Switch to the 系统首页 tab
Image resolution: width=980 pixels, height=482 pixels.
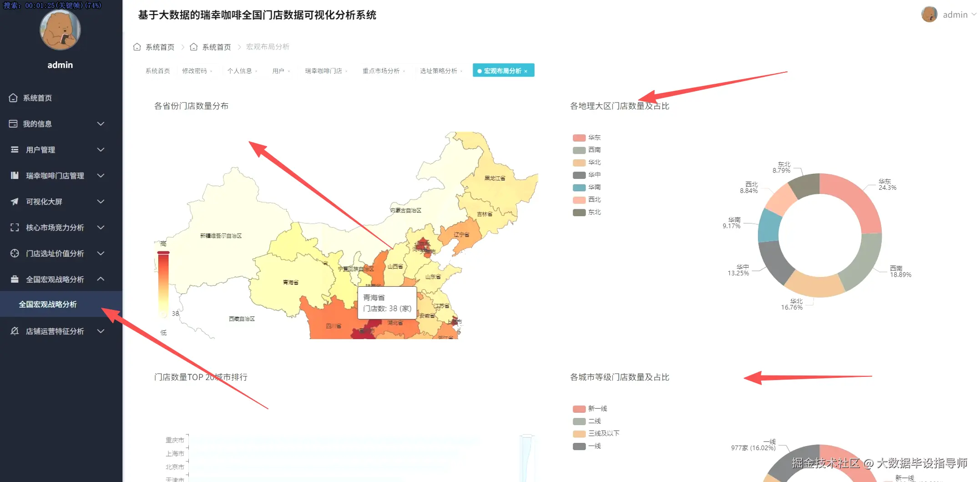pyautogui.click(x=157, y=71)
